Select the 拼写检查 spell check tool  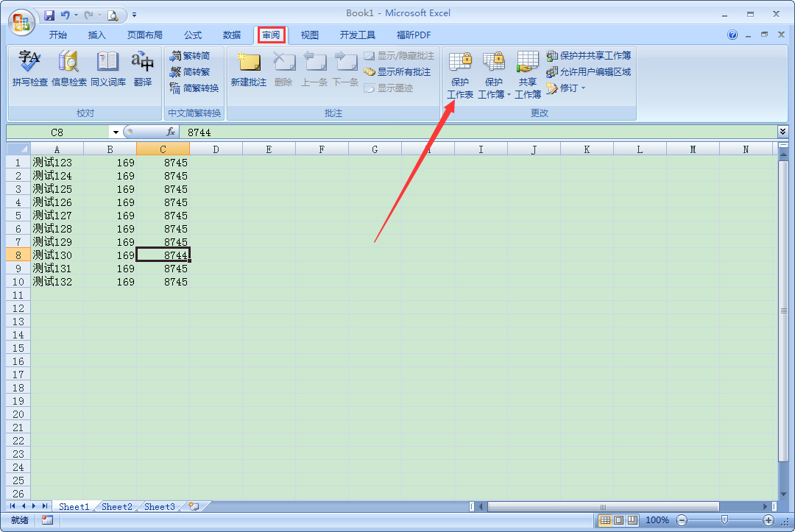(x=28, y=70)
